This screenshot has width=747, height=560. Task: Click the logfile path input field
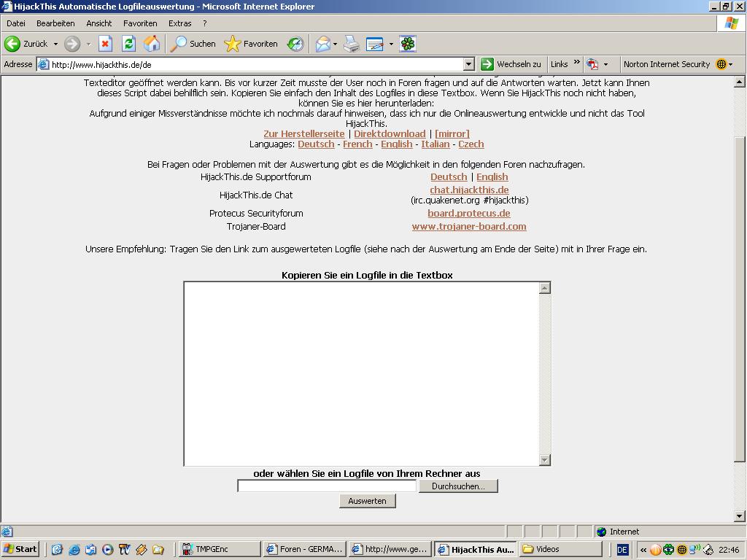tap(327, 486)
